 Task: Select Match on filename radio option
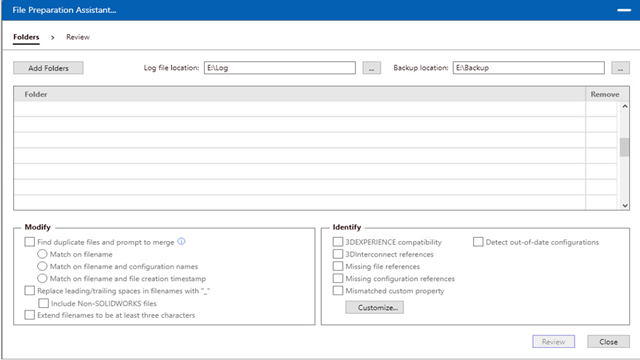pos(42,254)
